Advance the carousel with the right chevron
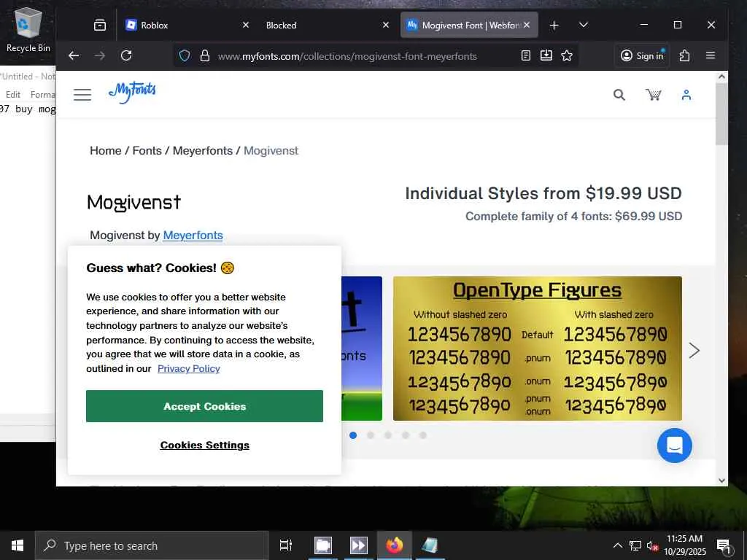 [x=694, y=351]
